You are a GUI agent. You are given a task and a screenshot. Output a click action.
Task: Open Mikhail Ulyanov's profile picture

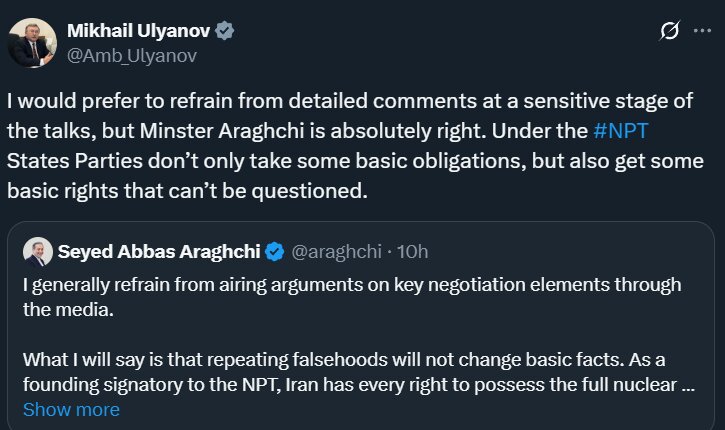32,43
